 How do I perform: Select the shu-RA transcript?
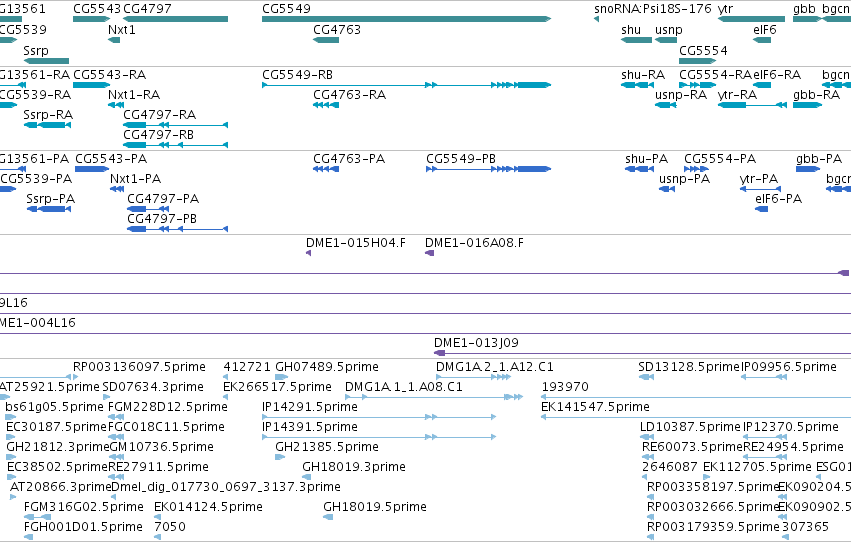point(638,85)
